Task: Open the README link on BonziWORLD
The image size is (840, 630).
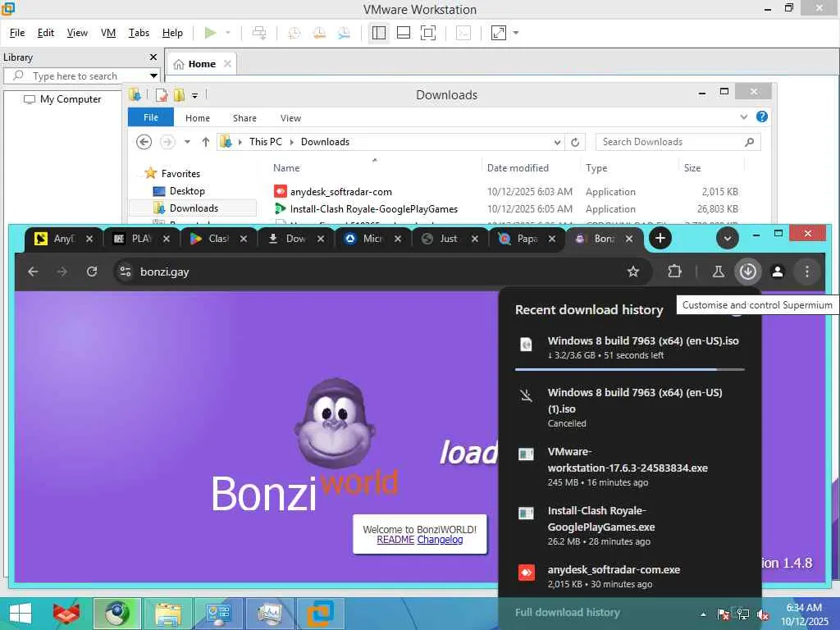Action: click(x=395, y=540)
